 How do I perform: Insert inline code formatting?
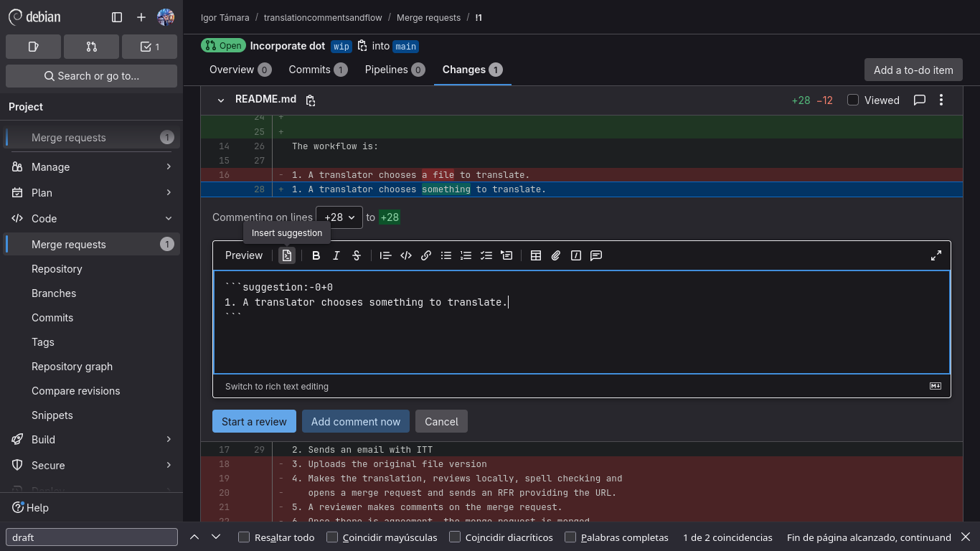click(x=406, y=255)
